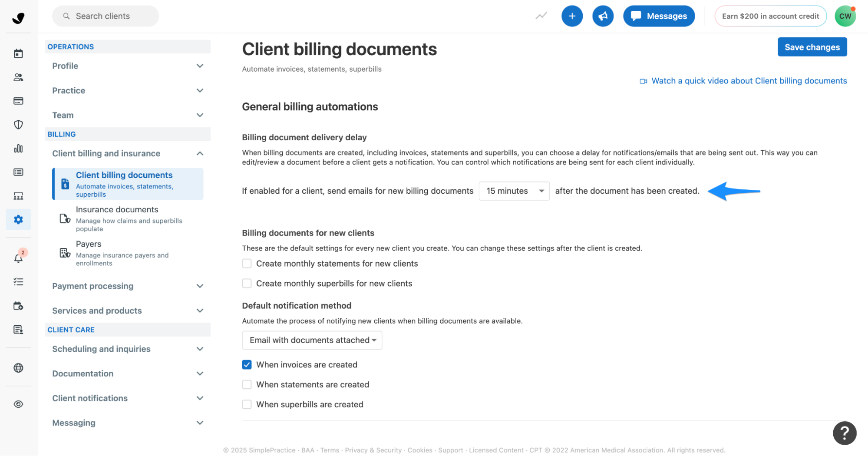This screenshot has width=868, height=456.
Task: Click the Insurance documents file icon
Action: click(x=65, y=218)
